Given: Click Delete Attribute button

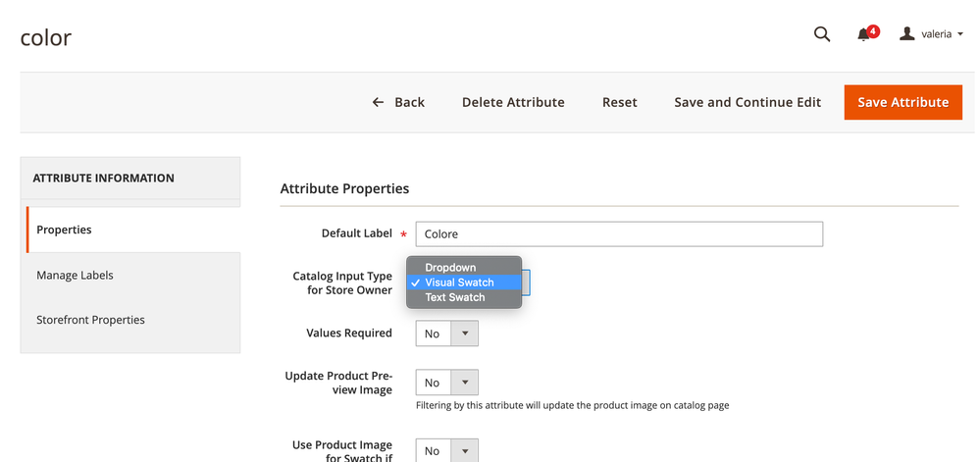Looking at the screenshot, I should pos(513,102).
